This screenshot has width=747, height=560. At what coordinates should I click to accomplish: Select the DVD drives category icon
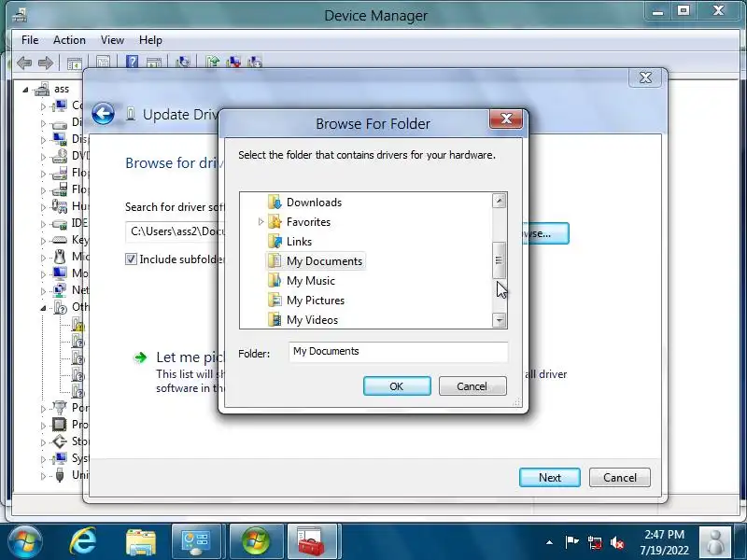pyautogui.click(x=60, y=156)
